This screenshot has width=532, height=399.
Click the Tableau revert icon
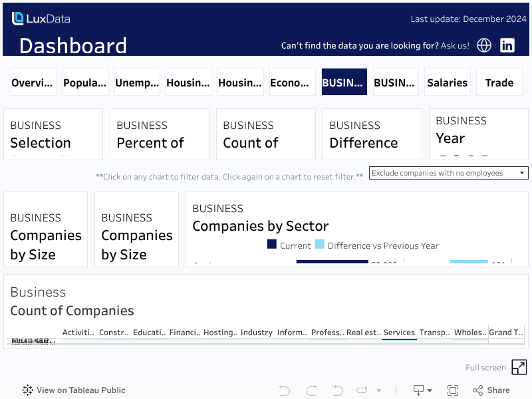pos(337,390)
